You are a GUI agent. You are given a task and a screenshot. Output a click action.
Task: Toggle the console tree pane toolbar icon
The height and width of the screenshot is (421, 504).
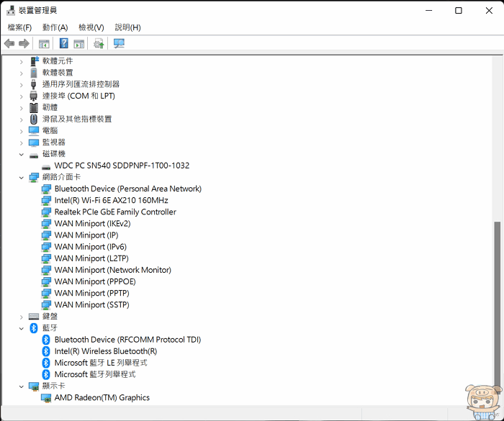pos(44,44)
